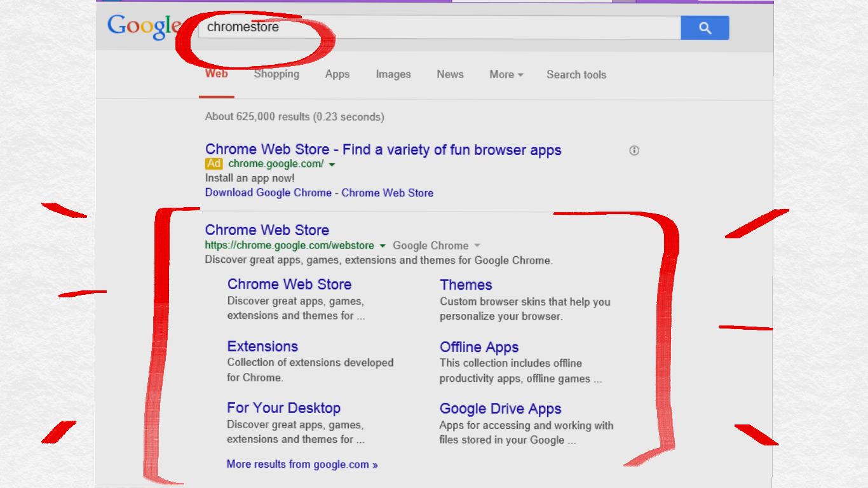Expand green arrow beside chrome.google.com/webstore URL

383,246
